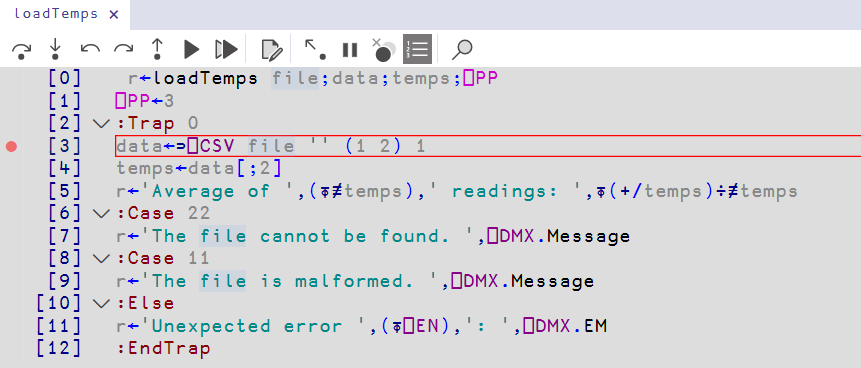Viewport: 861px width, 368px height.
Task: Click line number [11]
Action: click(x=59, y=326)
